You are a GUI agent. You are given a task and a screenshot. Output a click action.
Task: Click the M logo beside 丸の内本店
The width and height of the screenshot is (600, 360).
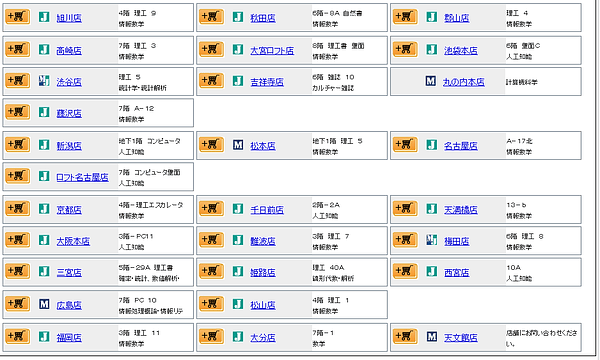coord(430,81)
